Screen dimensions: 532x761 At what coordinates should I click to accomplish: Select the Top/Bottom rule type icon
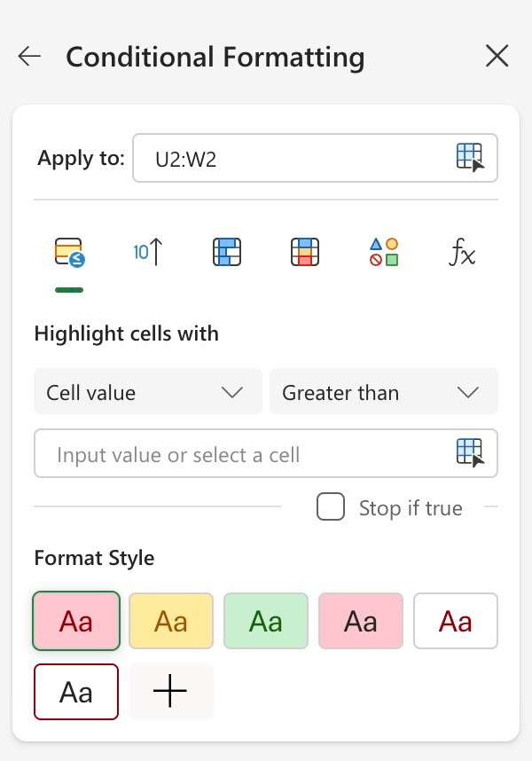click(x=148, y=252)
